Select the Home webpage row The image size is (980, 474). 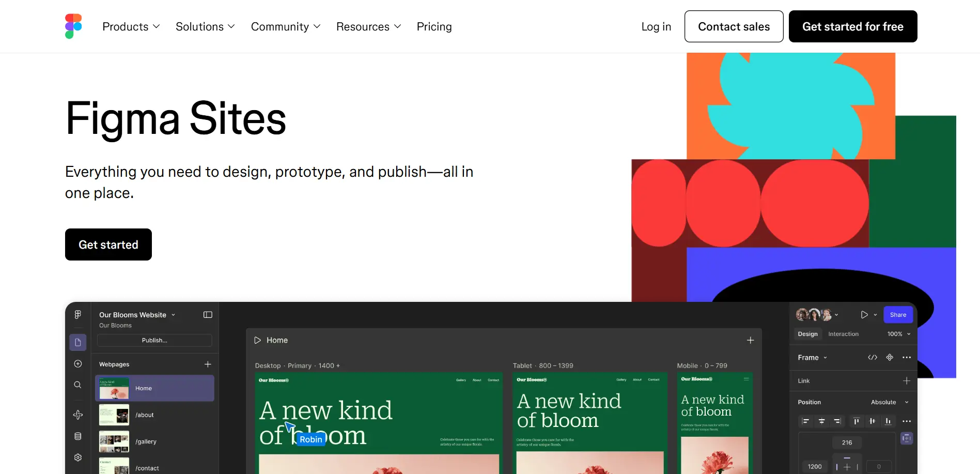[x=155, y=388]
